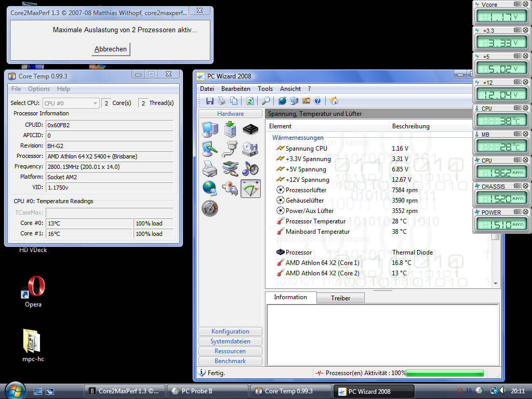
Task: Expand the Ressourcen category in PC Wizard
Action: [x=230, y=351]
